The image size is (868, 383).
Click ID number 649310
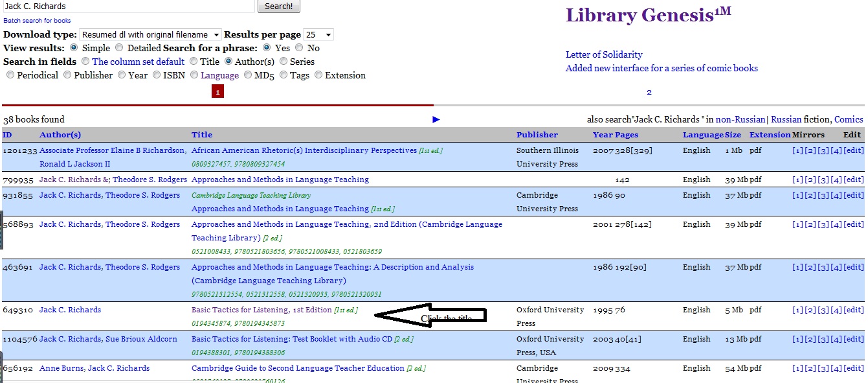click(x=18, y=310)
